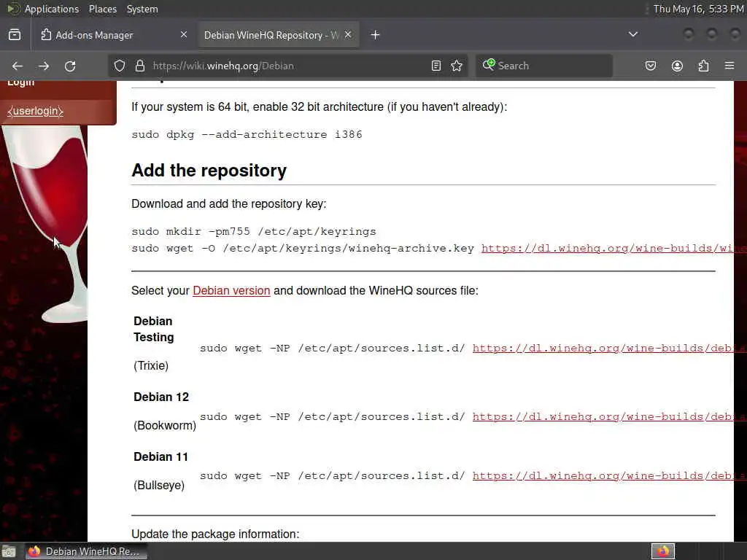Bookmark this page with the star

pyautogui.click(x=457, y=66)
